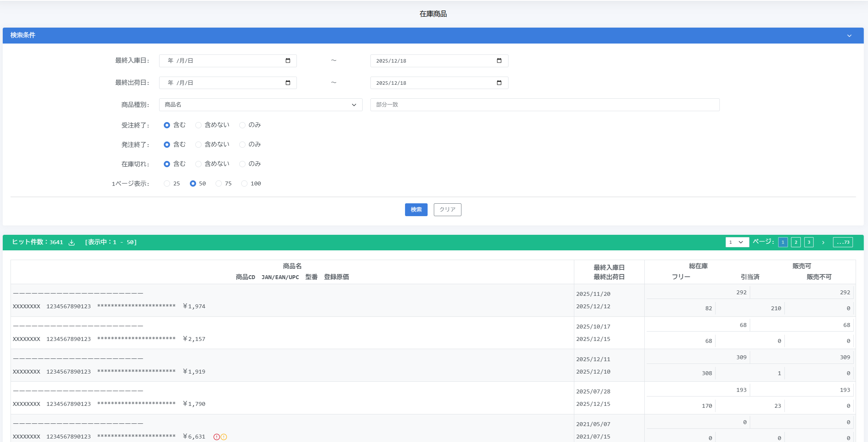
Task: Jump to last page 73
Action: click(843, 242)
